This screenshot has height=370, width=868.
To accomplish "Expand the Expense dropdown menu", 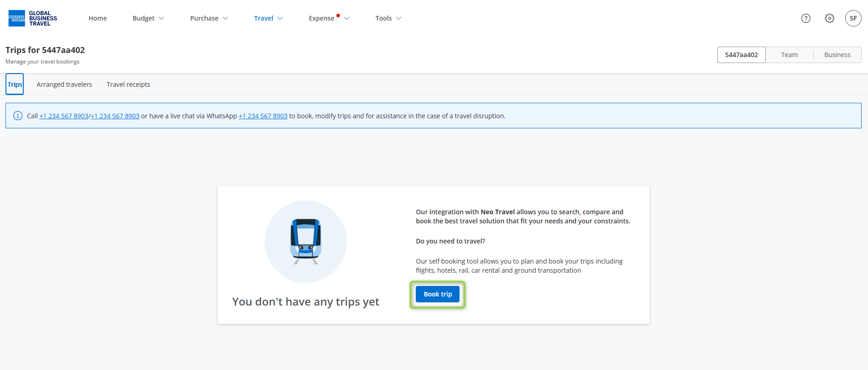I will click(x=329, y=18).
